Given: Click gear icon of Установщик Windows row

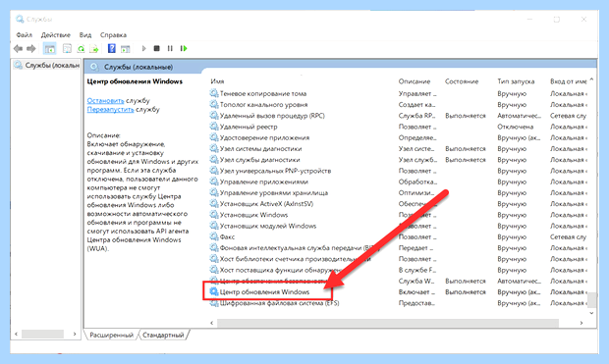Looking at the screenshot, I should 214,215.
